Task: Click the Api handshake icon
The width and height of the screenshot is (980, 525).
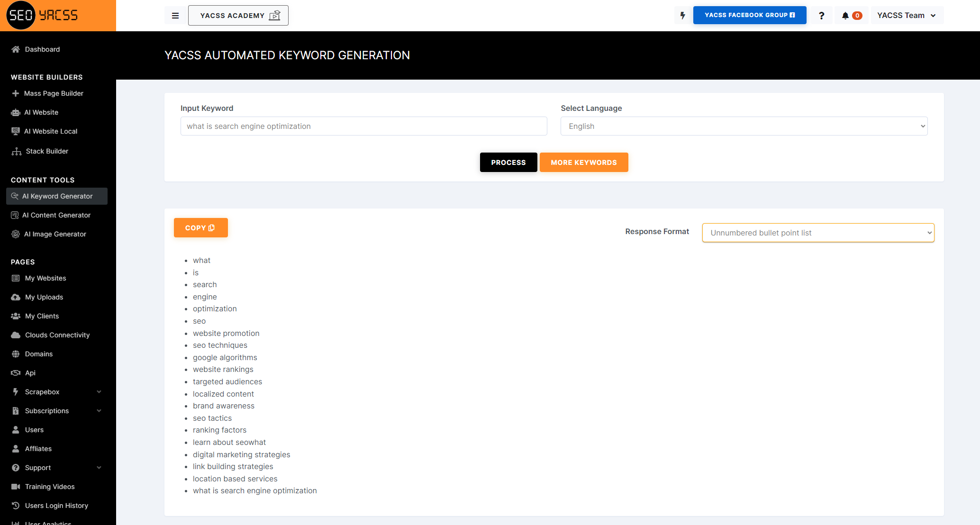Action: pyautogui.click(x=16, y=373)
